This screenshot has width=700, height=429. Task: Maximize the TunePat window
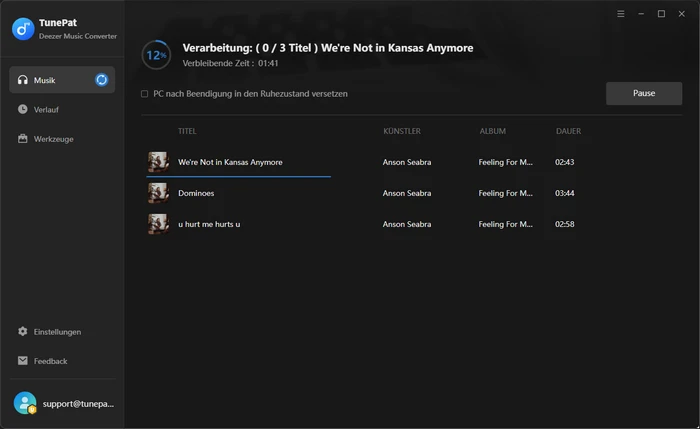pos(661,14)
